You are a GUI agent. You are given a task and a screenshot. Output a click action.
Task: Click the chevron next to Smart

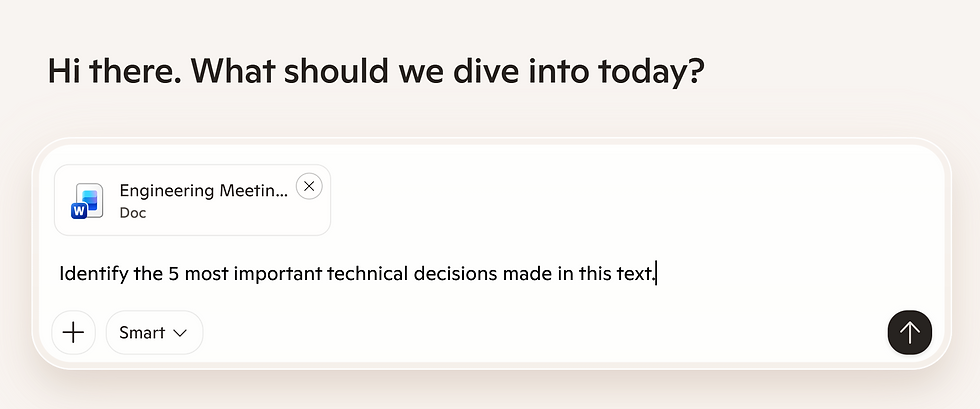coord(181,333)
